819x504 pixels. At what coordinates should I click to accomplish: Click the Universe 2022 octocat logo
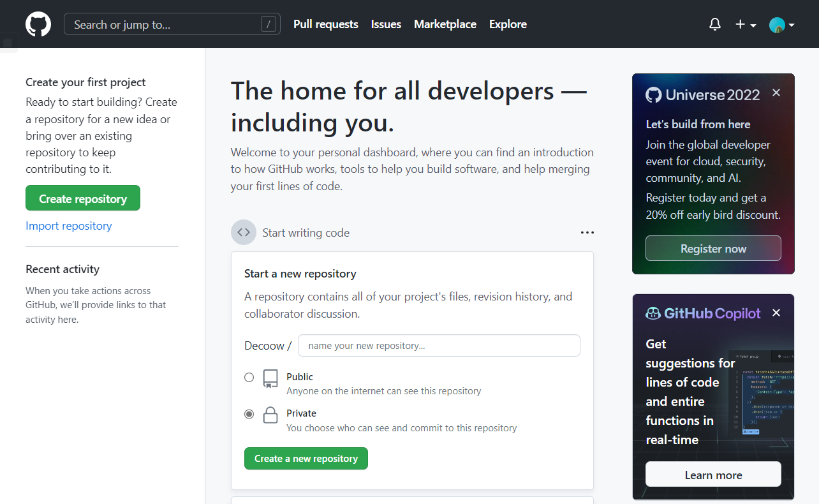654,95
